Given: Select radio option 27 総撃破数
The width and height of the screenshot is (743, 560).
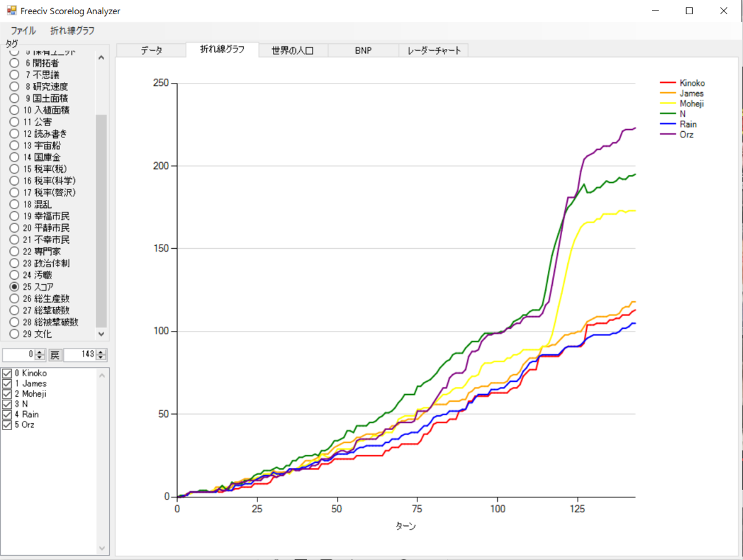Looking at the screenshot, I should pyautogui.click(x=40, y=311).
